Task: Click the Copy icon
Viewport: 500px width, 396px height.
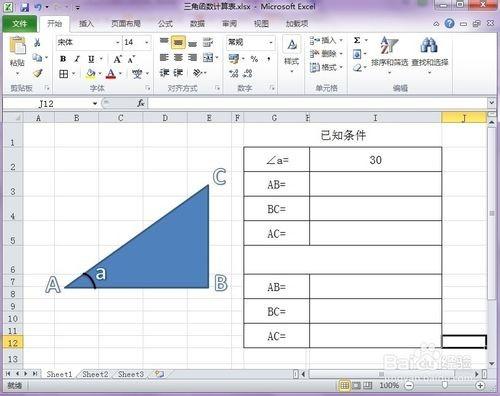Action: (x=37, y=58)
